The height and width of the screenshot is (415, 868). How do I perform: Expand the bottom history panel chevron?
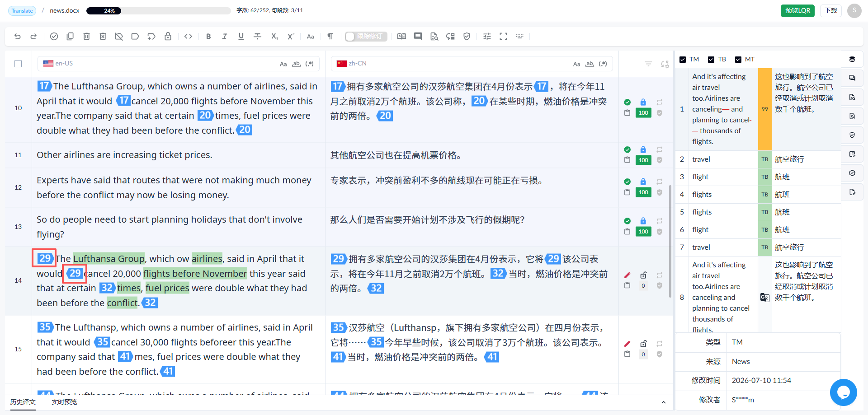pos(663,402)
